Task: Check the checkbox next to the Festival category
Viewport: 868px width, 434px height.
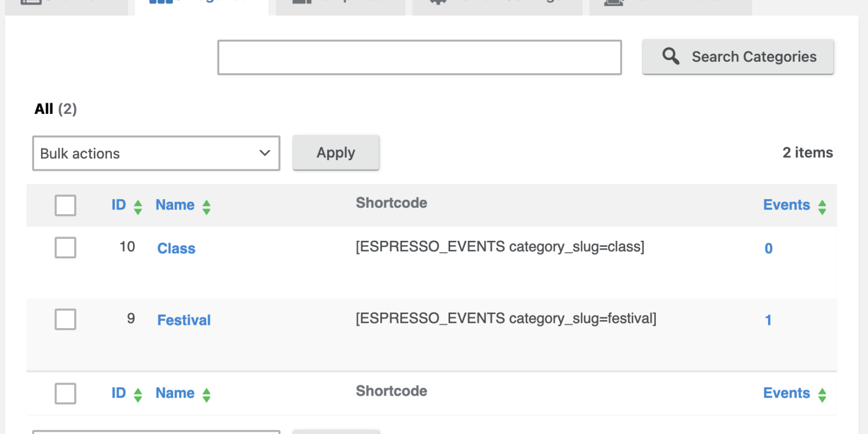Action: coord(65,320)
